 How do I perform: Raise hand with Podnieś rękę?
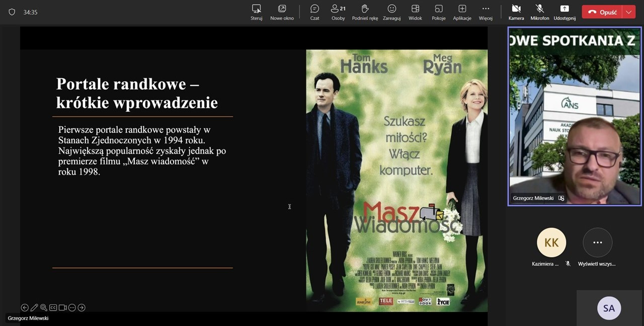click(x=365, y=12)
